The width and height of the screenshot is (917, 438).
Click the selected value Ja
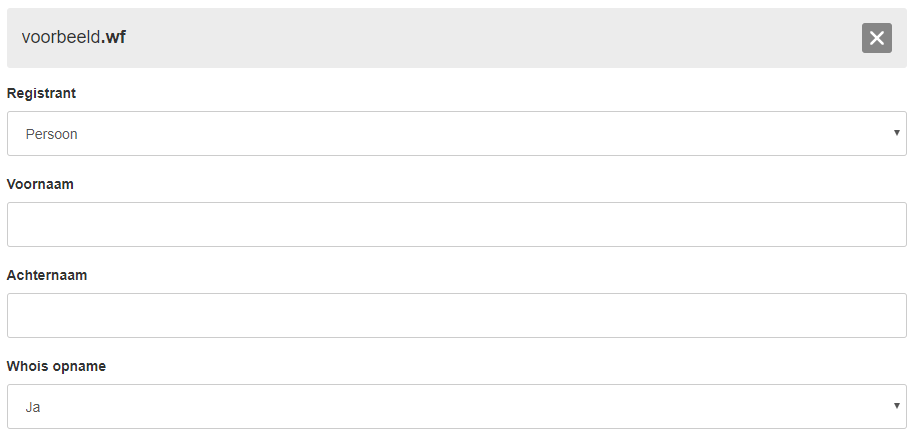tap(33, 407)
